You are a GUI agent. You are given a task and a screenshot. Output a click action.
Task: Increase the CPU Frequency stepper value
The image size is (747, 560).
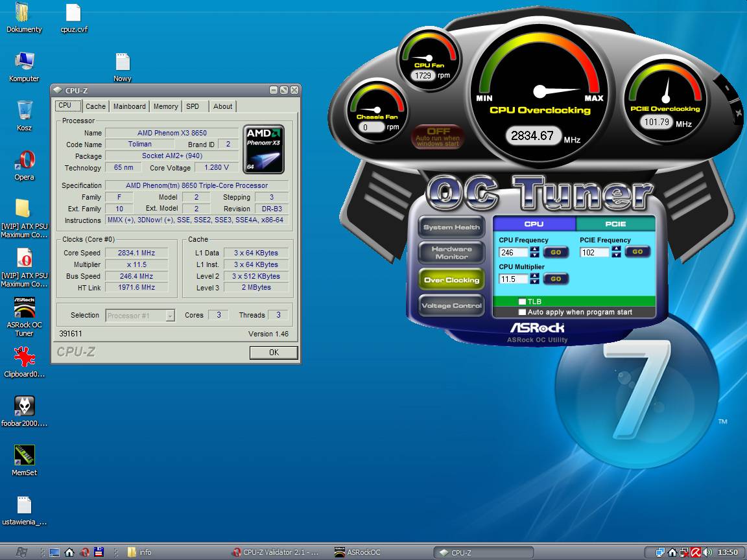[534, 249]
